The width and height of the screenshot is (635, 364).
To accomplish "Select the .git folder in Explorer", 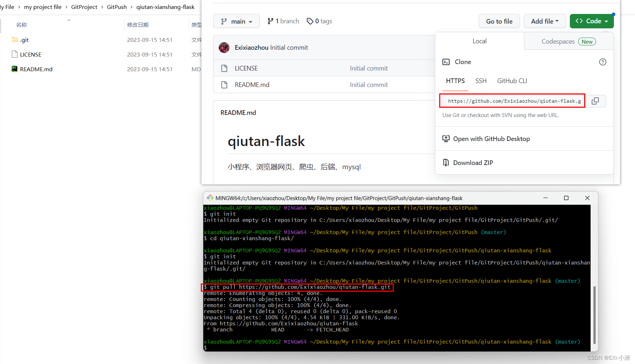I will click(24, 40).
